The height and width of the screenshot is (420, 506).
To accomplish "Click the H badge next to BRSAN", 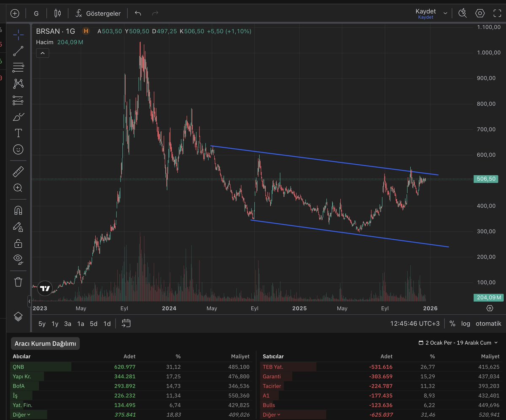I will (x=86, y=31).
